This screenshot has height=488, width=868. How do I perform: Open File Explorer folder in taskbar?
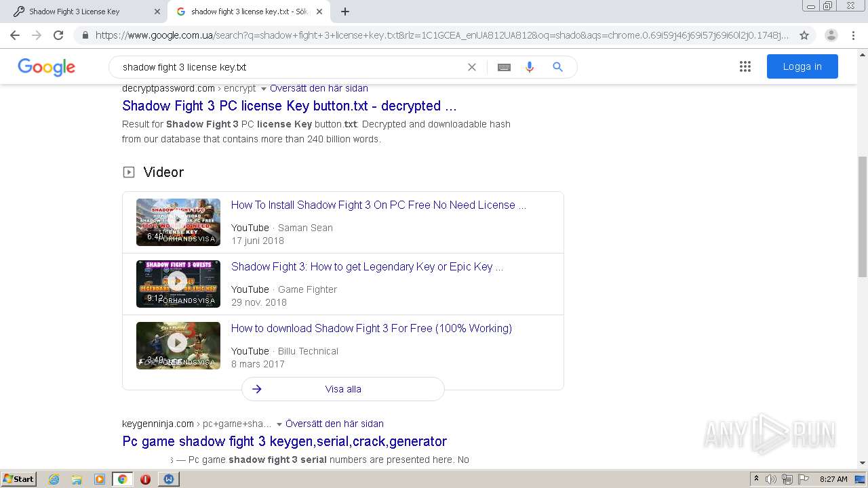(77, 479)
